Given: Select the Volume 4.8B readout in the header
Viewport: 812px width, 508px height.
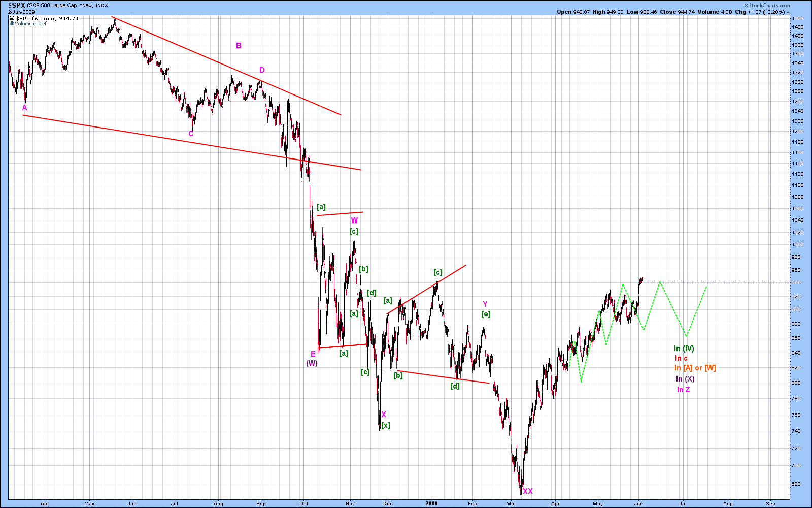Looking at the screenshot, I should 715,12.
